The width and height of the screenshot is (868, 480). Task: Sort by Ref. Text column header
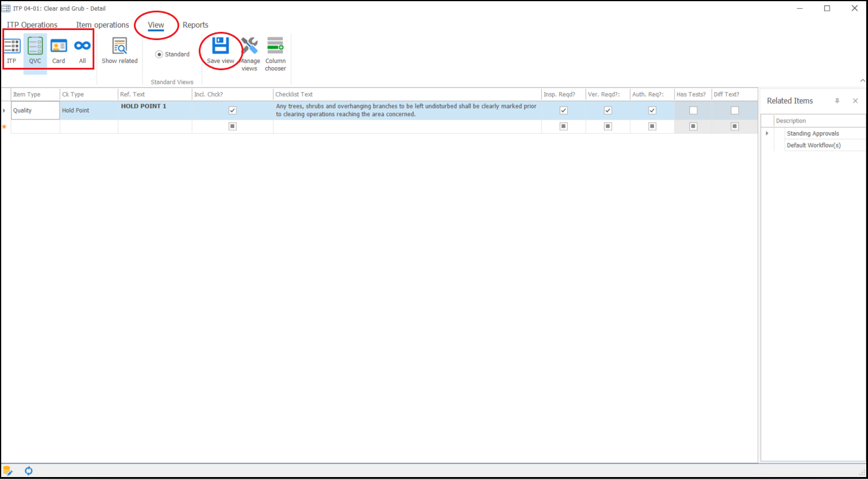pos(155,94)
